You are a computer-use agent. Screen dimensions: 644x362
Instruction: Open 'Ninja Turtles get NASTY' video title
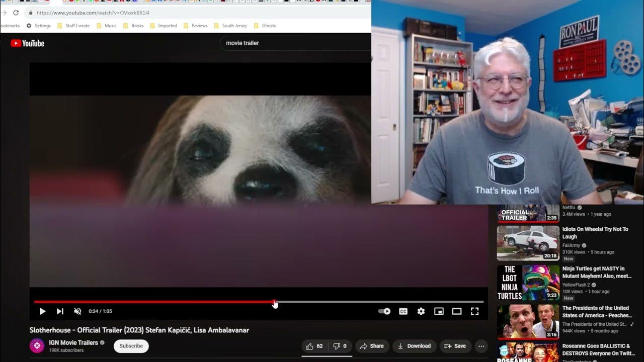pyautogui.click(x=597, y=272)
